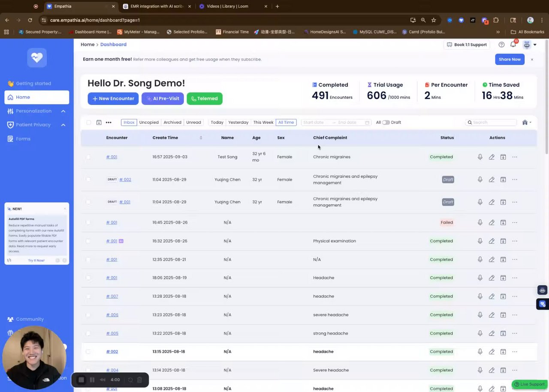Open the All Bookmarks folder
549x392 pixels.
[528, 32]
